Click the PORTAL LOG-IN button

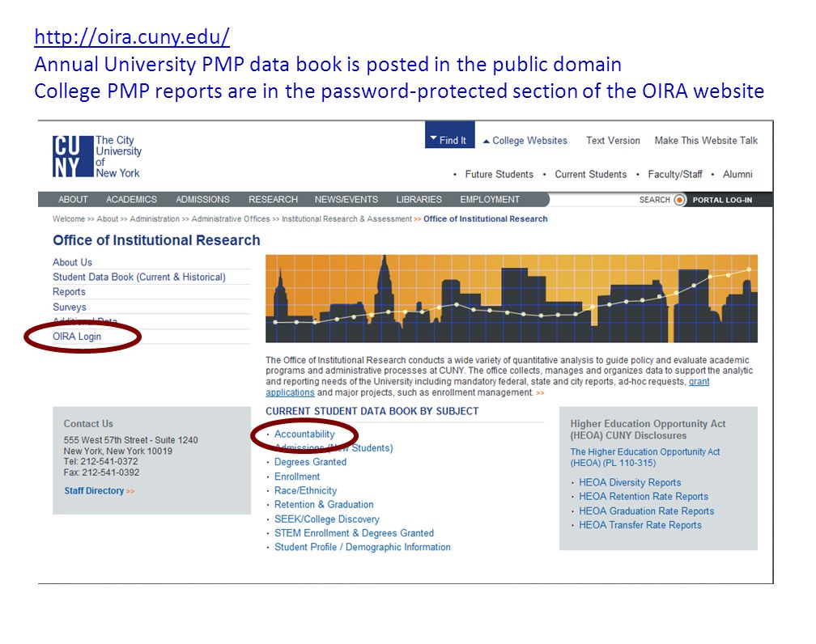click(x=722, y=200)
